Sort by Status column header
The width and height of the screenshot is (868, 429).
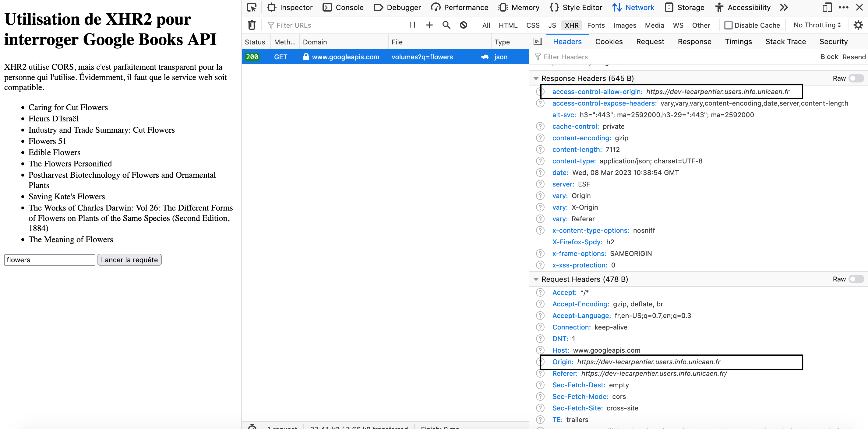click(x=256, y=42)
